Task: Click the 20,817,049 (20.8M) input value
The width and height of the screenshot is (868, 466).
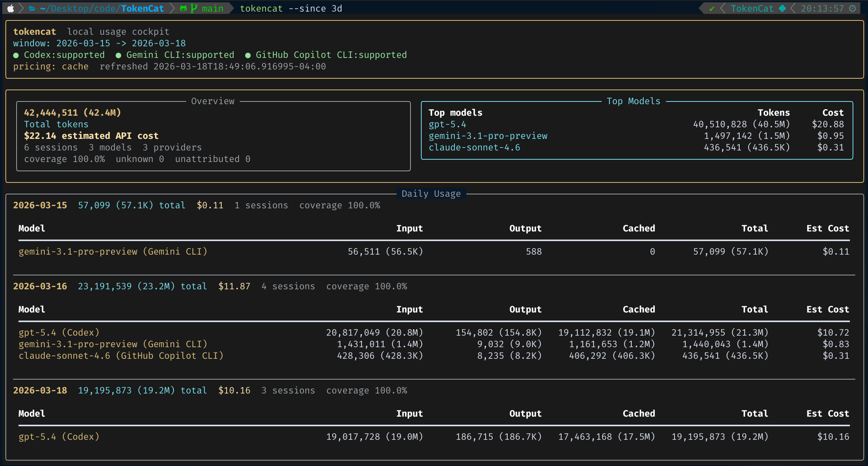Action: click(x=375, y=333)
